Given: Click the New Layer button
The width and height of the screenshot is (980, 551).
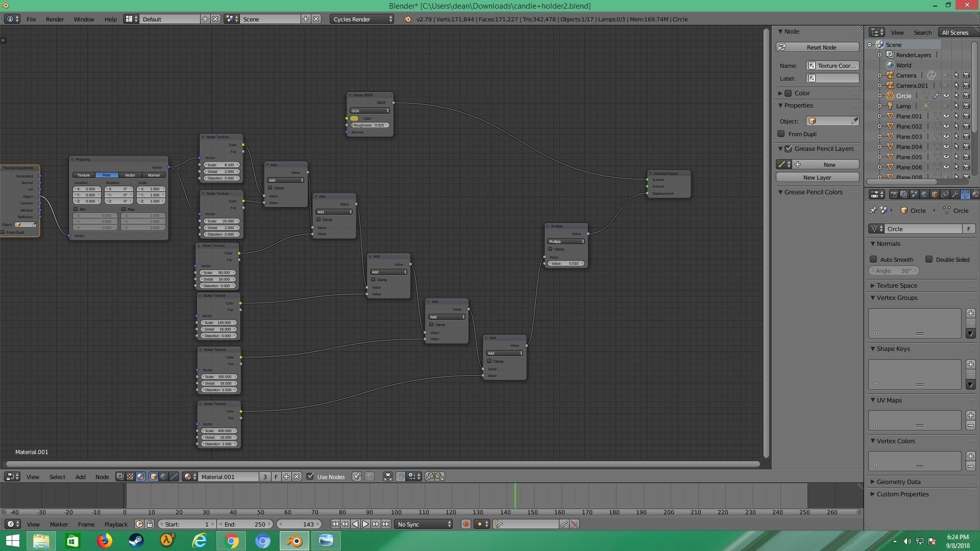Looking at the screenshot, I should tap(817, 177).
